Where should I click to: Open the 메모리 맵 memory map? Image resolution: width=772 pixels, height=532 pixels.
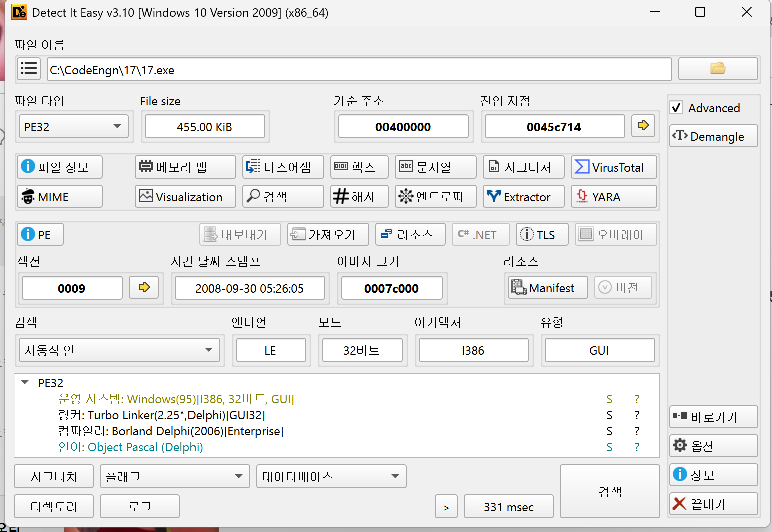(185, 167)
